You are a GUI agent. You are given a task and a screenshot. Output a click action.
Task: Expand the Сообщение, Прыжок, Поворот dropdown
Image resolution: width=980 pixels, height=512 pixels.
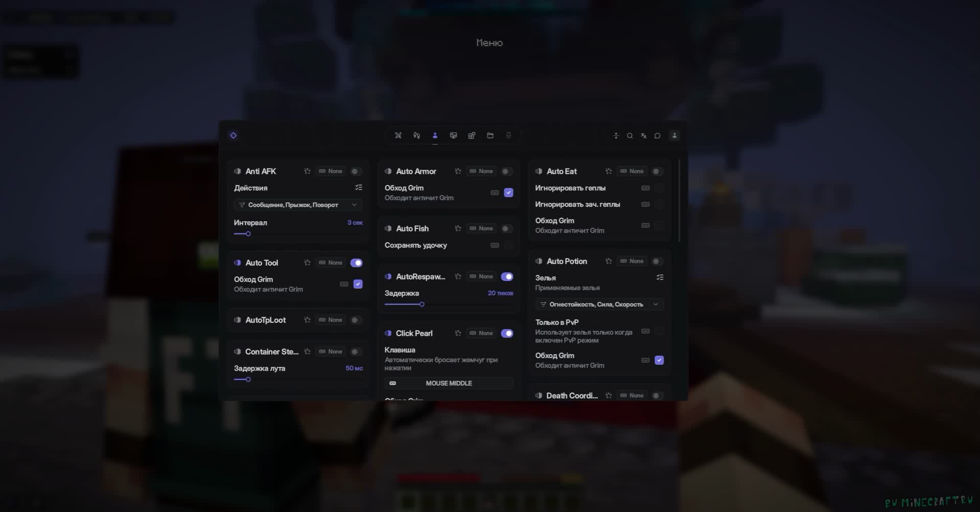(298, 205)
